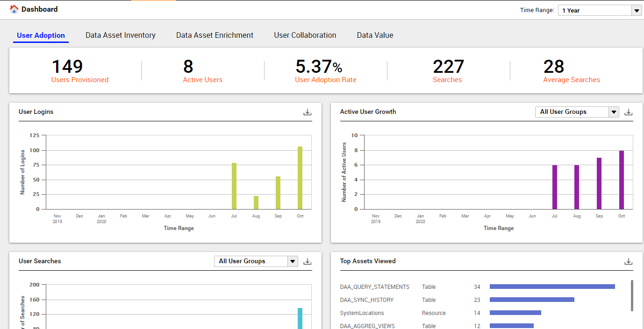This screenshot has height=329, width=644.
Task: Click the SystemLocations view count bar
Action: (515, 313)
